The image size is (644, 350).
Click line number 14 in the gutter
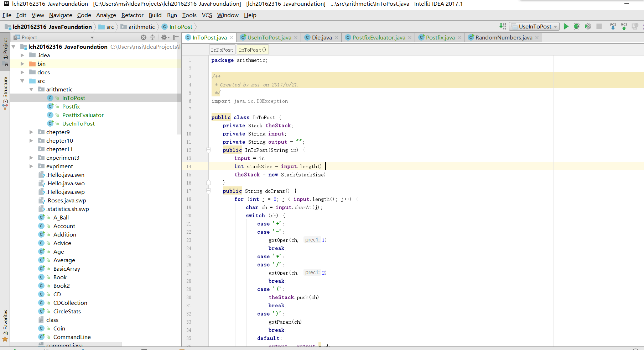coord(189,166)
